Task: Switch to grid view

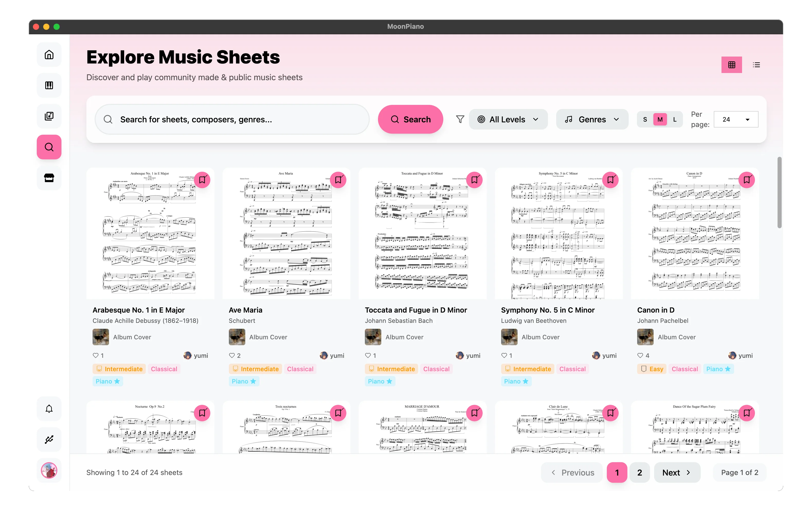Action: 732,65
